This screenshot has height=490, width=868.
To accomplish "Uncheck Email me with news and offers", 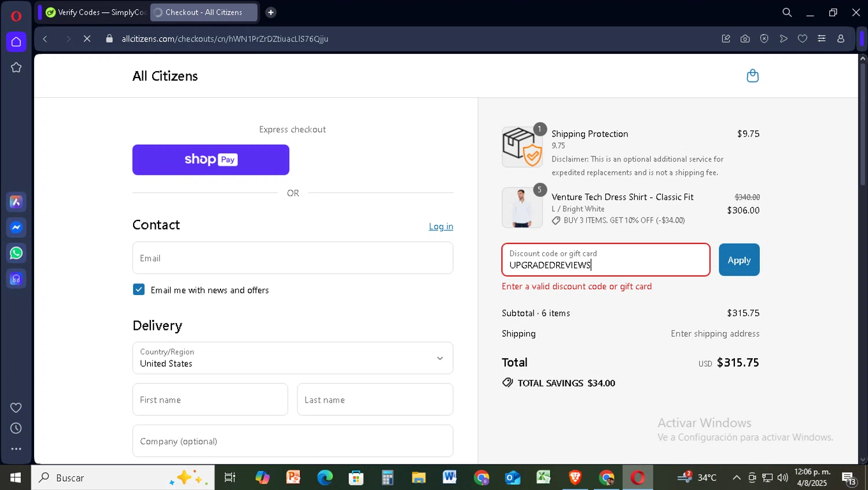I will [139, 289].
